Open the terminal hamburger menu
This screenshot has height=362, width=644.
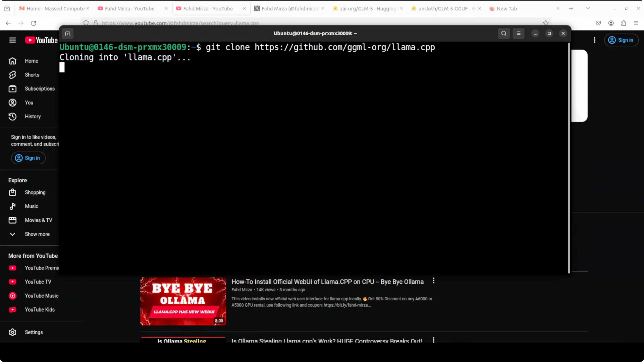pos(519,33)
